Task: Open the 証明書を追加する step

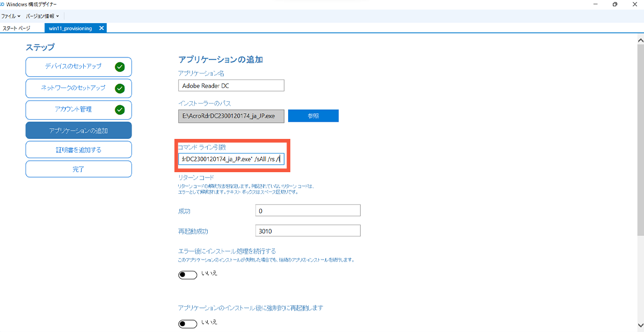Action: 78,150
